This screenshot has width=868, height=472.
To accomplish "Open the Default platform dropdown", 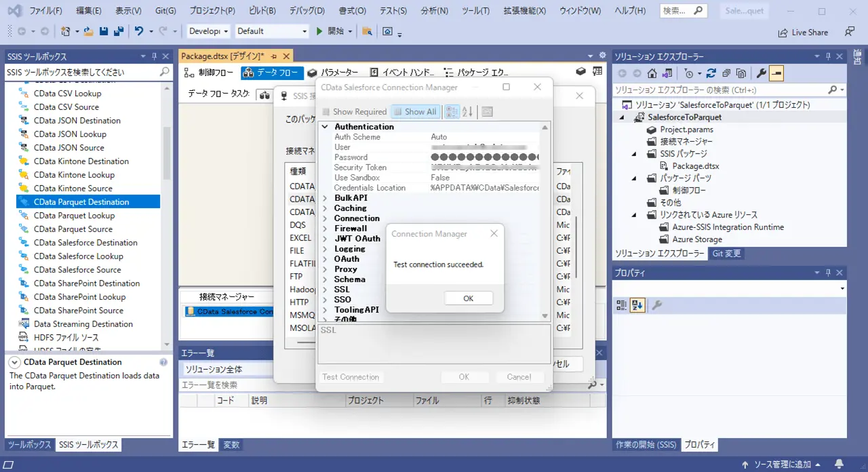I will (x=272, y=31).
